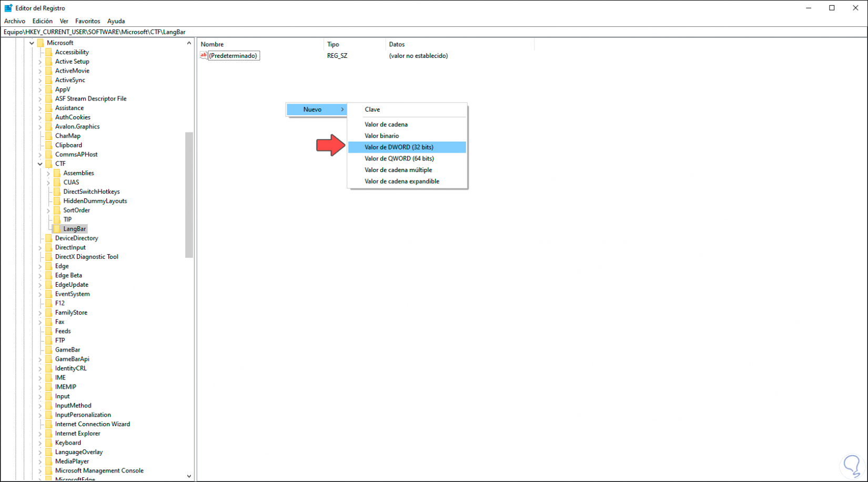Click the AuthCookies folder icon
Image resolution: width=868 pixels, height=482 pixels.
[48, 117]
